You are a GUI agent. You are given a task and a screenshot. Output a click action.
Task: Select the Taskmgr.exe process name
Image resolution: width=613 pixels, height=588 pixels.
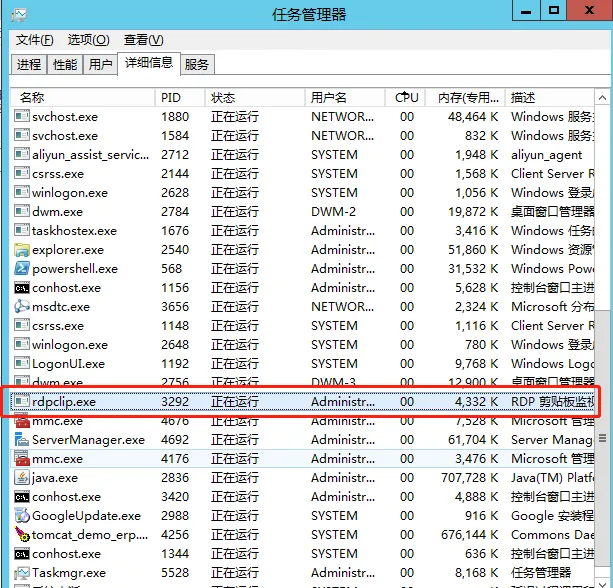point(69,573)
